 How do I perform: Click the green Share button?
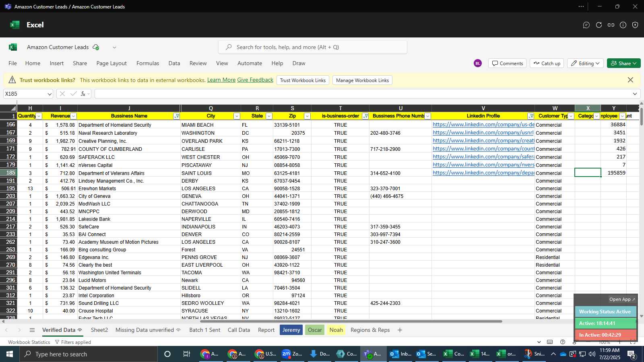tap(623, 63)
